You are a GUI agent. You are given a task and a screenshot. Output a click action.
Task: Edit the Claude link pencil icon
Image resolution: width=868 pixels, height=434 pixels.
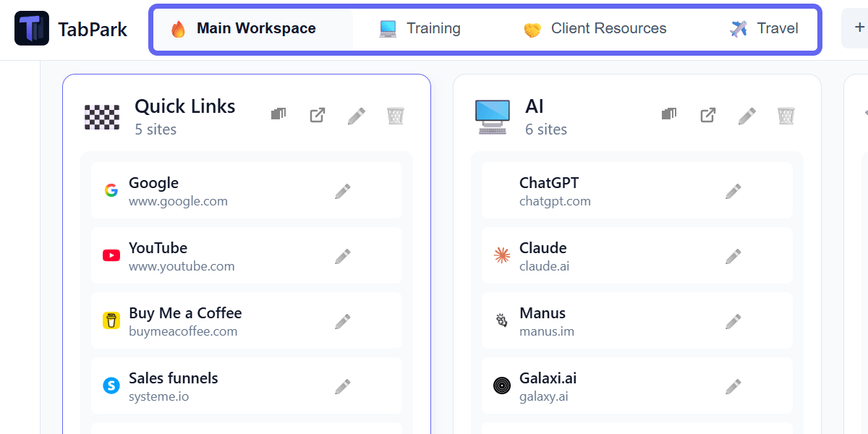coord(733,256)
